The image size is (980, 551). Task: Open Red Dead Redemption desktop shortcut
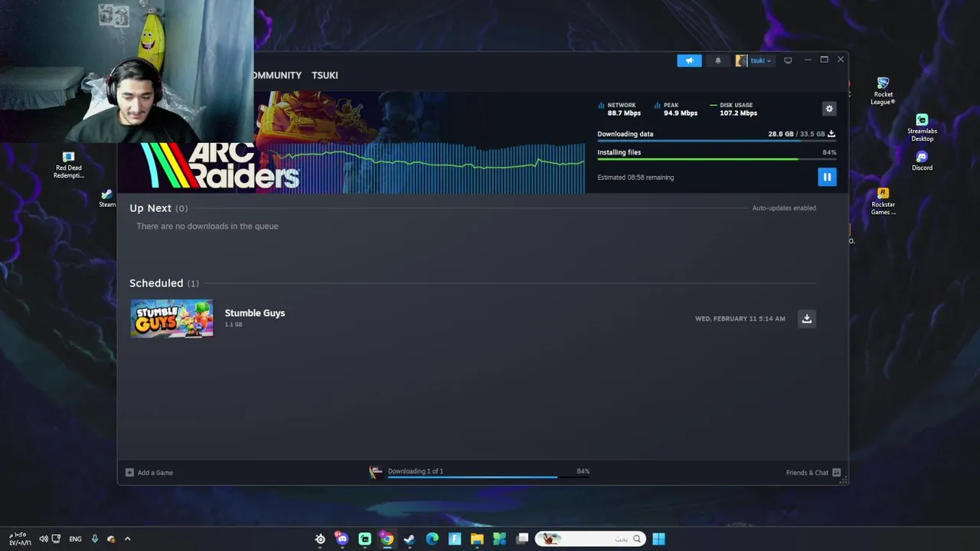pyautogui.click(x=68, y=165)
